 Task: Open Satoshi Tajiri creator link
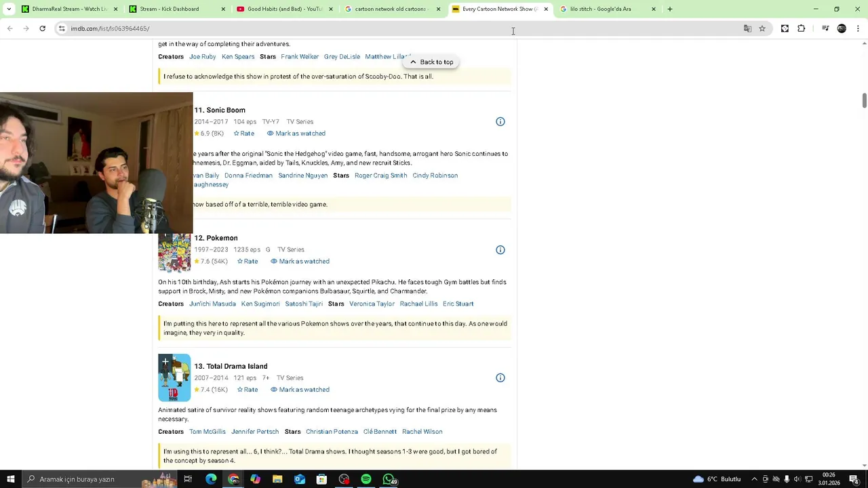[x=304, y=304]
